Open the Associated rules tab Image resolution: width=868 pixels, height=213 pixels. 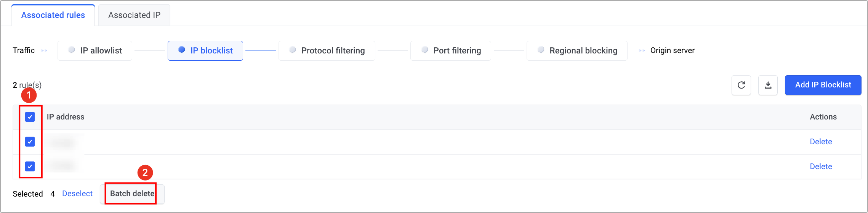[x=53, y=15]
